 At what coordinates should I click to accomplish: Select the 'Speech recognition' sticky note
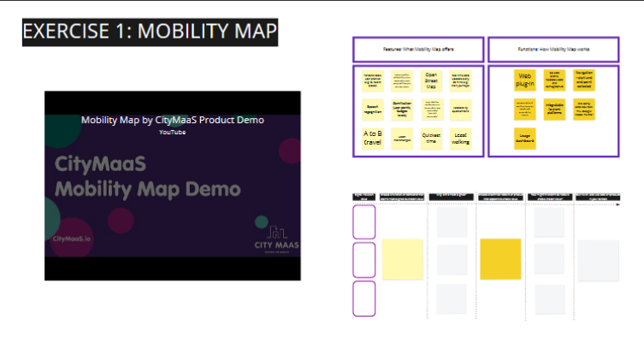[x=373, y=109]
